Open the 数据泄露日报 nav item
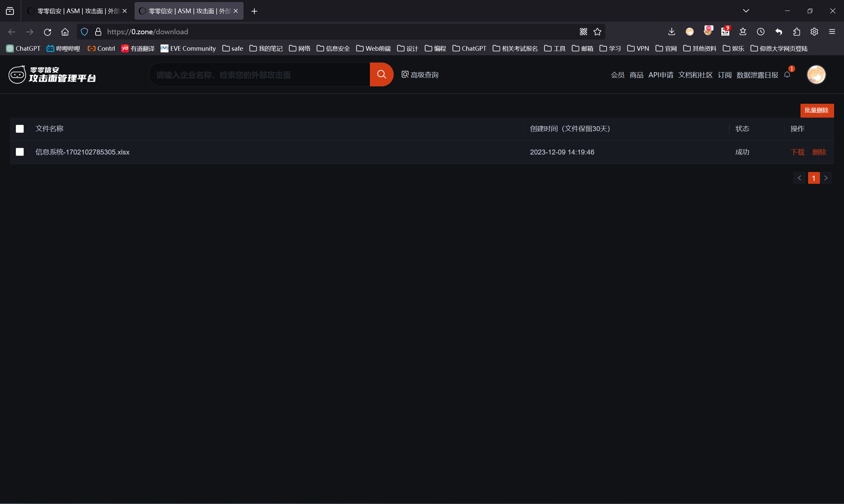The image size is (844, 504). point(757,75)
